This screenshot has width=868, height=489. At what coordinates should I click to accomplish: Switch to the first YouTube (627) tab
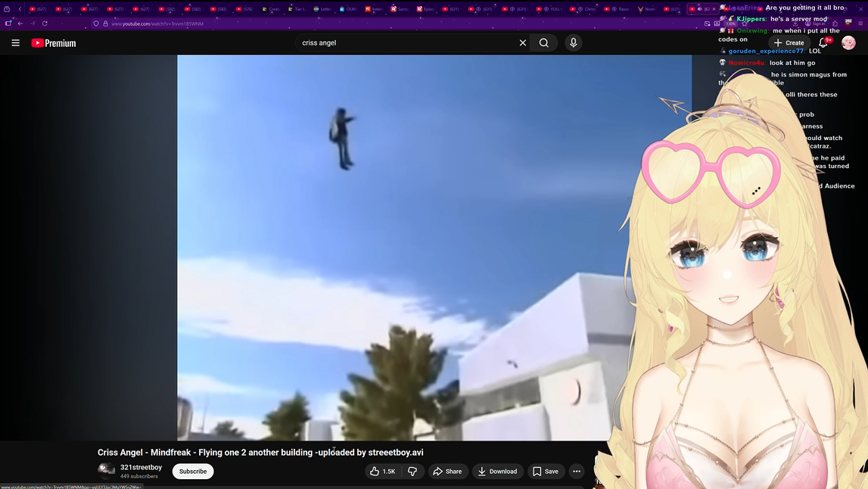pyautogui.click(x=38, y=9)
